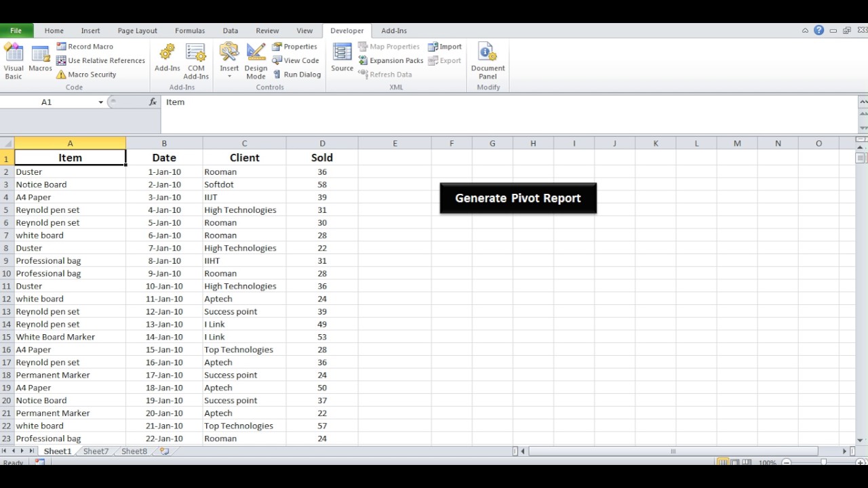This screenshot has height=488, width=868.
Task: Click the macro recording status bar icon
Action: coord(40,462)
